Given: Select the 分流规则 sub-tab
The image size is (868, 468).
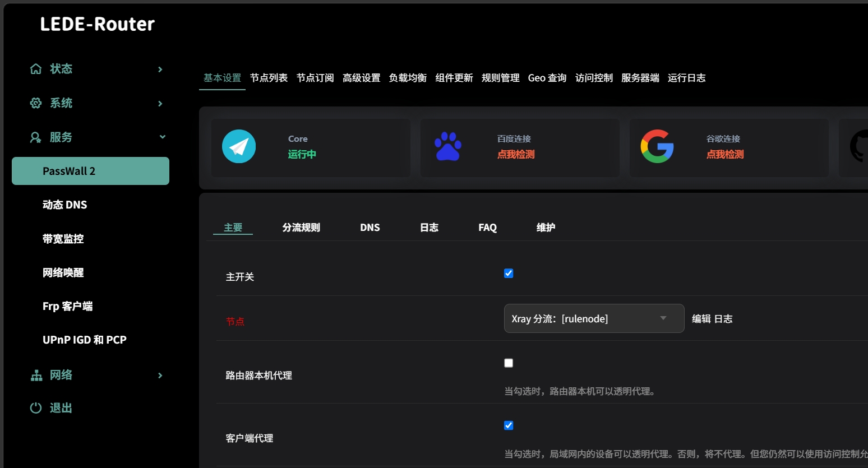Looking at the screenshot, I should (301, 228).
